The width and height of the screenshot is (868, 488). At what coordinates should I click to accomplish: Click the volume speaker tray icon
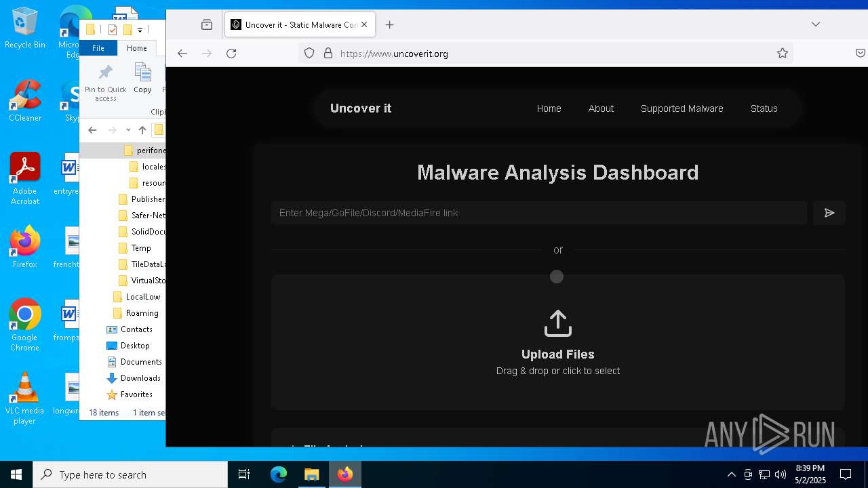[x=781, y=474]
